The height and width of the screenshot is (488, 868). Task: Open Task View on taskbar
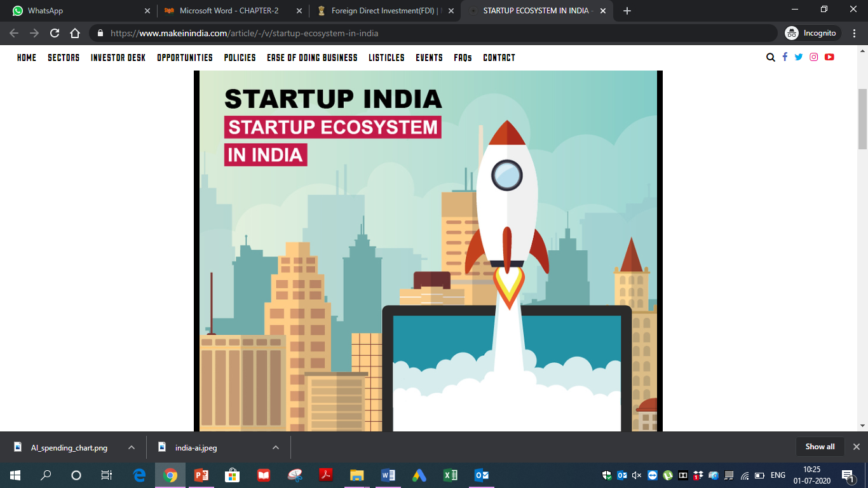click(x=107, y=475)
